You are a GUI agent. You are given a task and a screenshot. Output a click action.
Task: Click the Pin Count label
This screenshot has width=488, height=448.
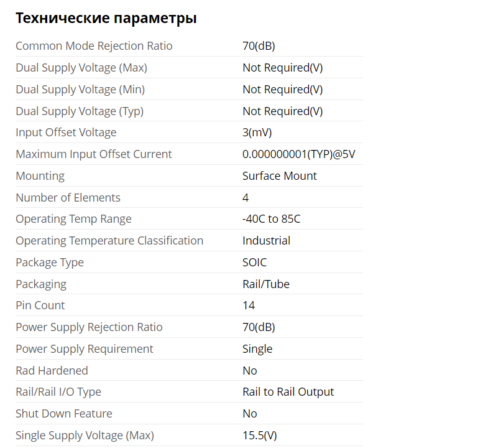coord(40,306)
